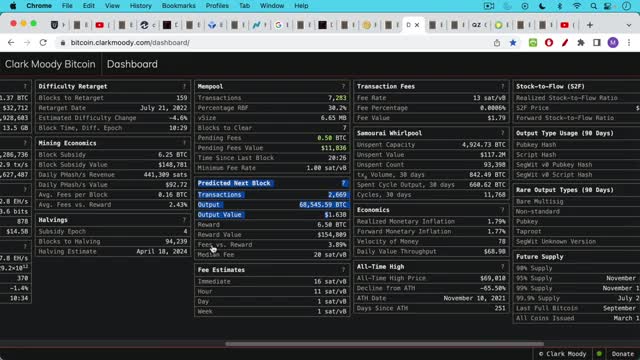Select the Block Subsidy 6.25 BTC value
Image resolution: width=640 pixels, height=360 pixels.
pos(173,155)
